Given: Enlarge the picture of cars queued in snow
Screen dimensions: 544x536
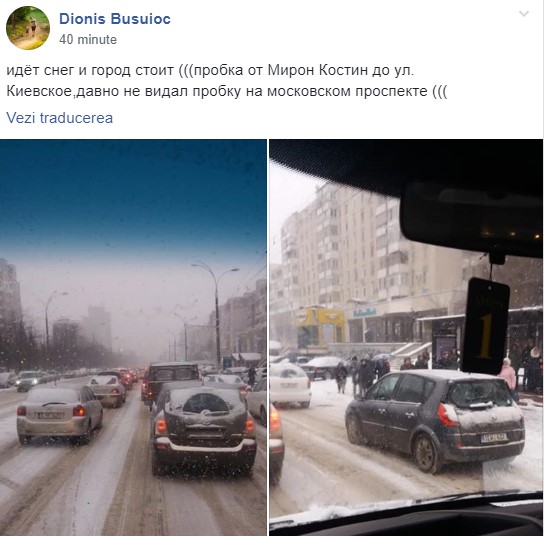Looking at the screenshot, I should click(x=133, y=338).
